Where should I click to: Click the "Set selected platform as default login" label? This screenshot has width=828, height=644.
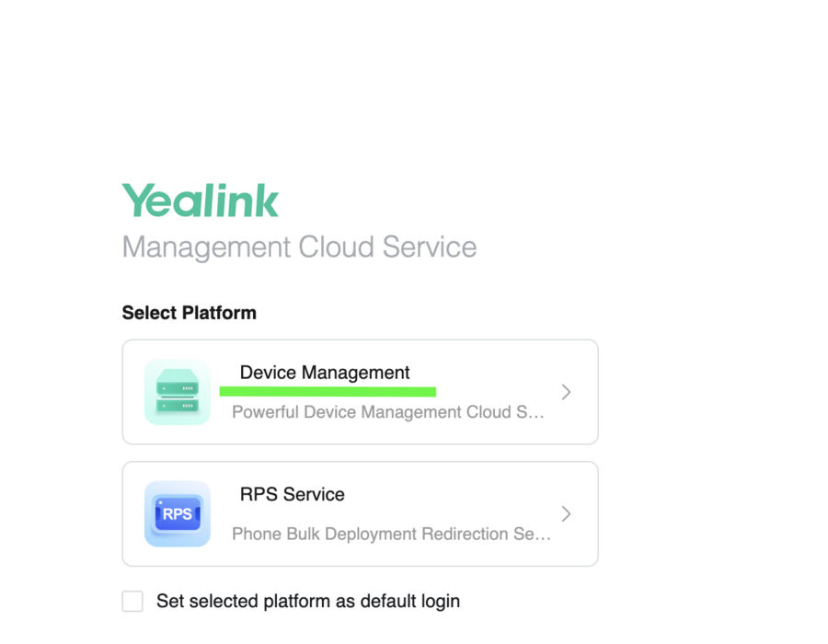click(308, 602)
